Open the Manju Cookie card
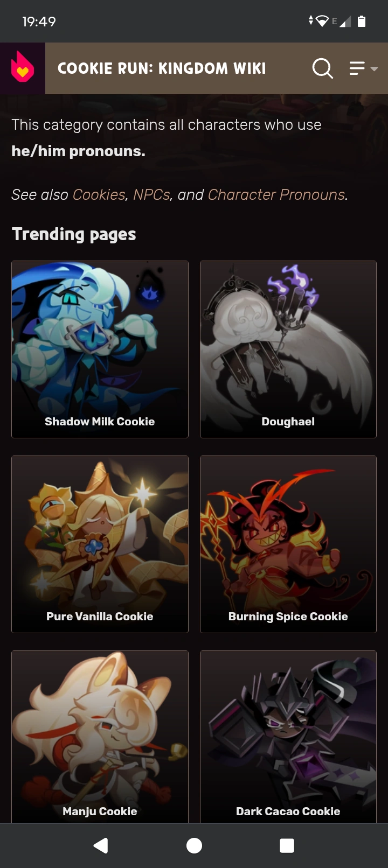Image resolution: width=388 pixels, height=868 pixels. pyautogui.click(x=100, y=737)
